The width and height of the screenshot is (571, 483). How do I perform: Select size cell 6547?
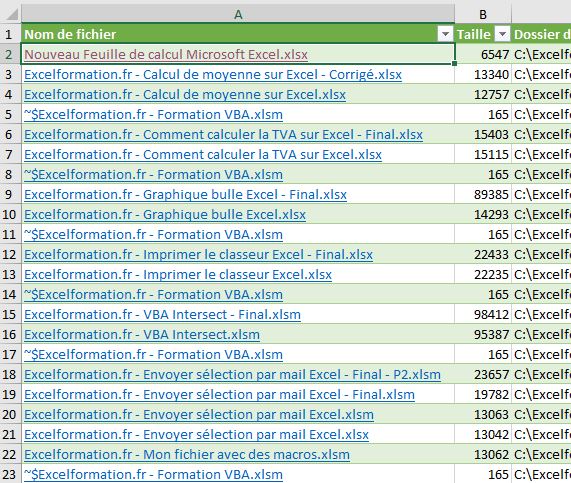pos(483,55)
